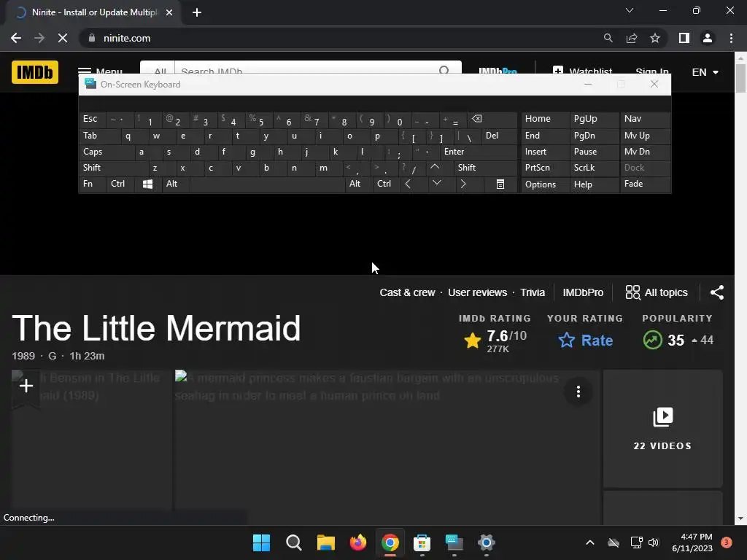Open Chrome side panel icon
This screenshot has width=747, height=560.
pos(684,38)
